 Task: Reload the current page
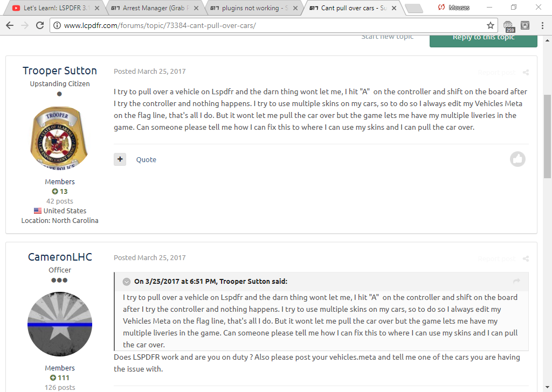click(x=40, y=25)
